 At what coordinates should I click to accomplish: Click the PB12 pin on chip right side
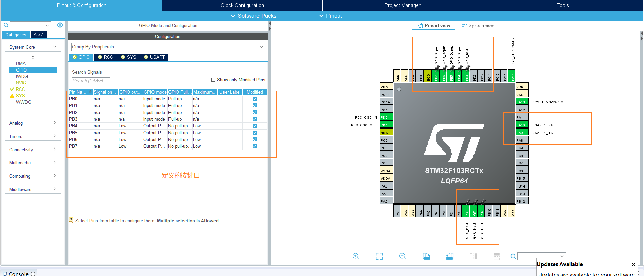pyautogui.click(x=522, y=201)
